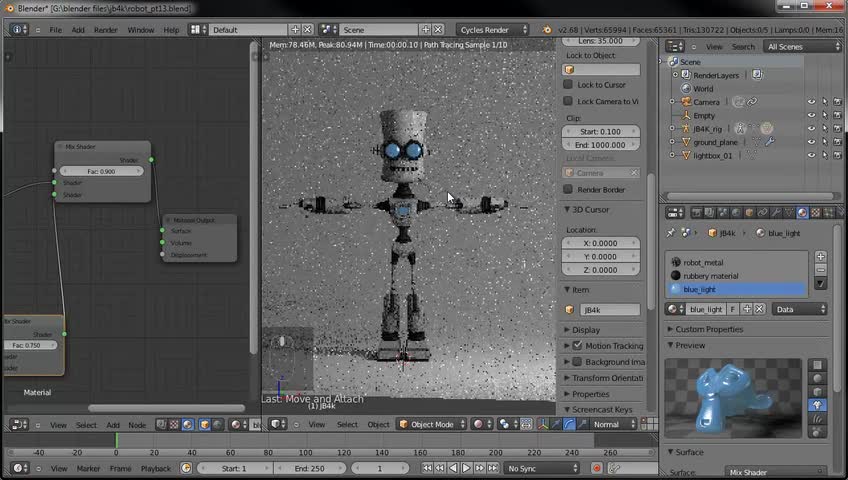
Task: Open the Render Layers properties tab icon
Action: tap(710, 213)
